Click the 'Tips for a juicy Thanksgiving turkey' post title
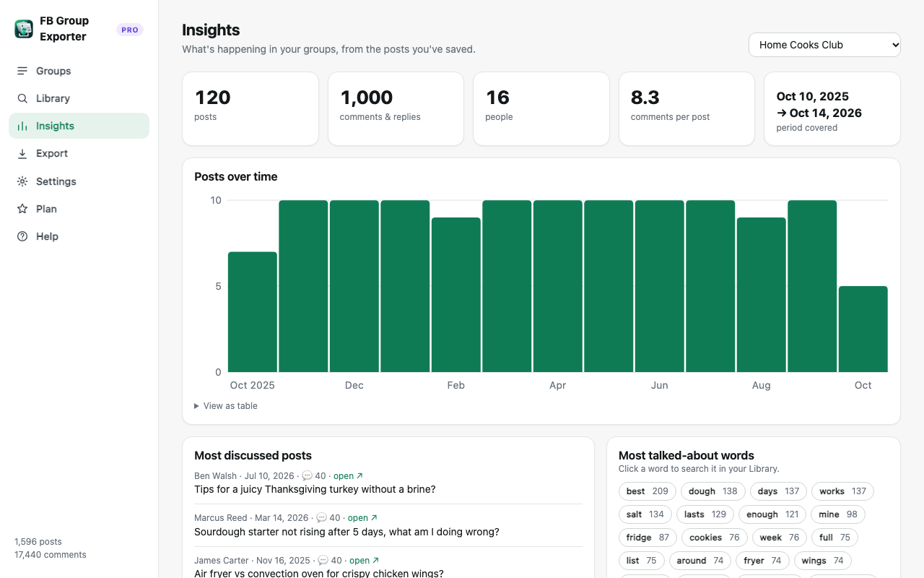The image size is (924, 578). [315, 489]
